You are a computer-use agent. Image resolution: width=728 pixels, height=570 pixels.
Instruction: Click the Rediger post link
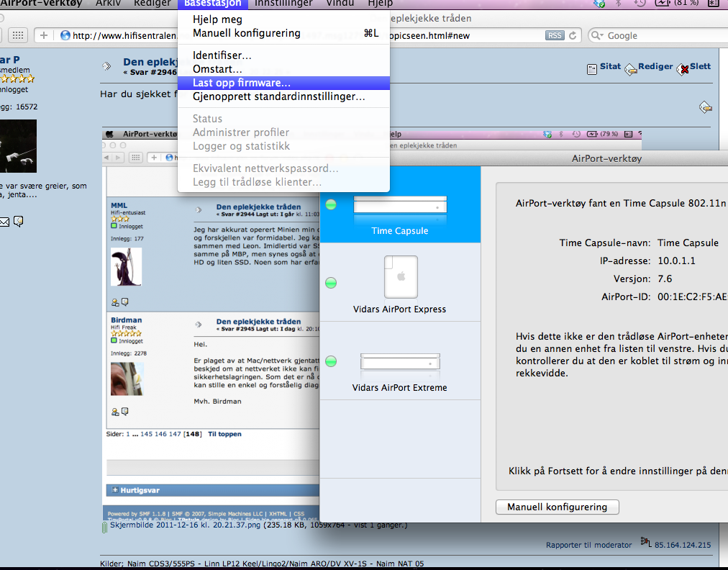pyautogui.click(x=655, y=66)
